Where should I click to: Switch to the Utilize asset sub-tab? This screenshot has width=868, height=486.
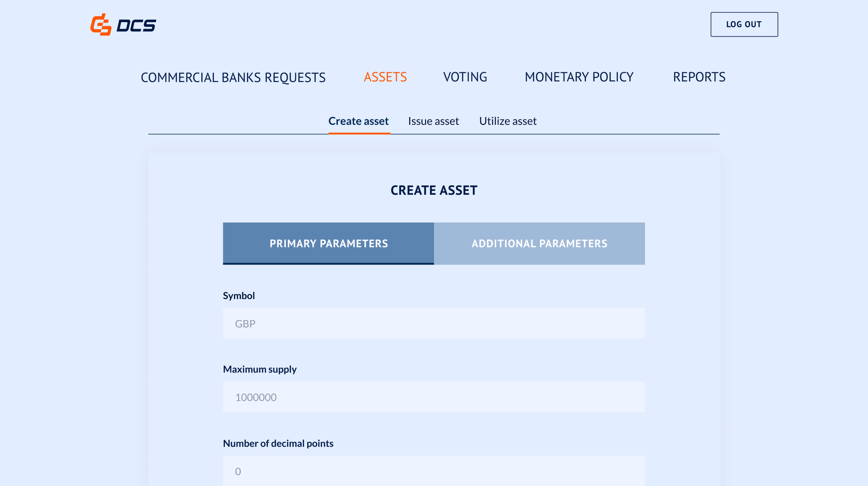click(508, 121)
